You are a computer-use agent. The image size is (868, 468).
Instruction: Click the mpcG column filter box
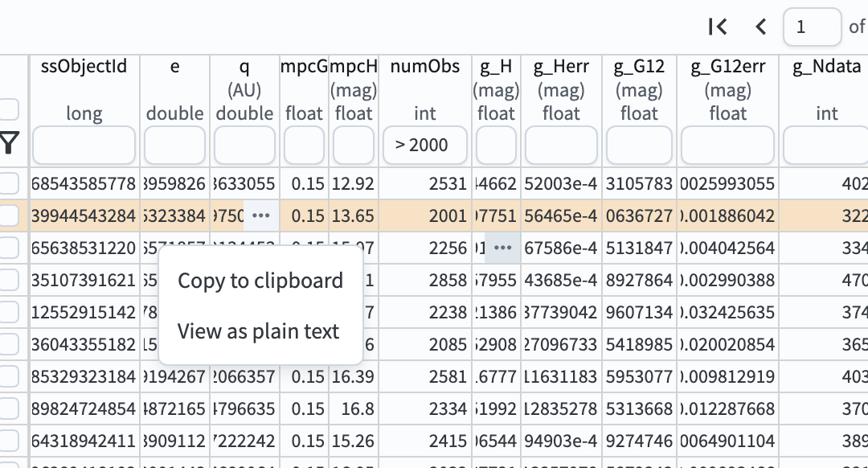(x=304, y=145)
